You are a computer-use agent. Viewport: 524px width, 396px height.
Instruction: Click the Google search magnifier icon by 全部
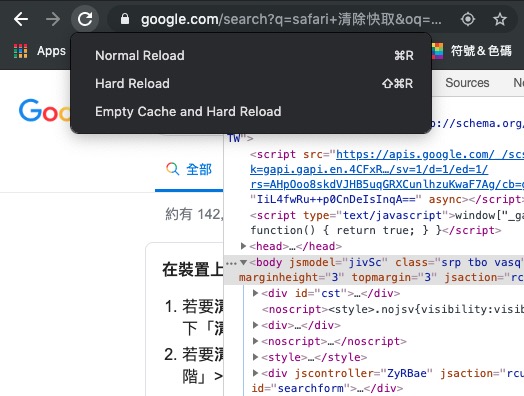pos(172,169)
